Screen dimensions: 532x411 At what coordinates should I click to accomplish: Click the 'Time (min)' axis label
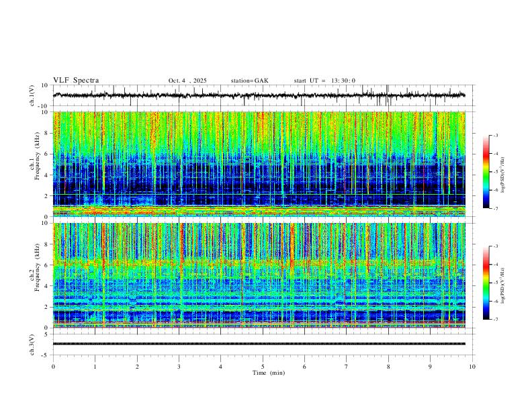269,373
